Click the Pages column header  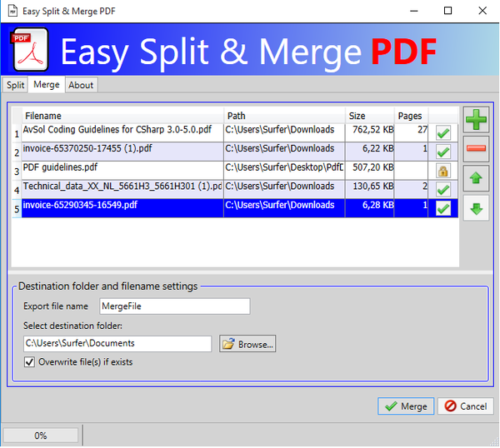point(412,116)
